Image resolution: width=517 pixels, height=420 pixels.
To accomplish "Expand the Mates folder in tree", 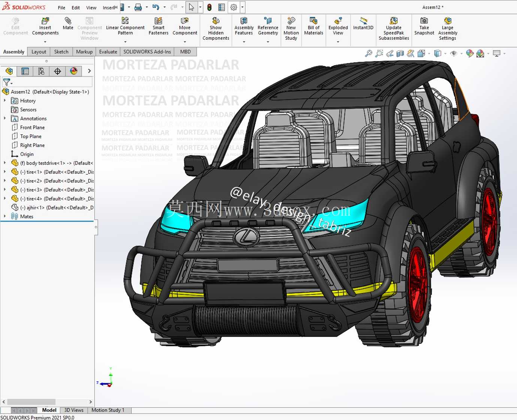I will pyautogui.click(x=4, y=216).
